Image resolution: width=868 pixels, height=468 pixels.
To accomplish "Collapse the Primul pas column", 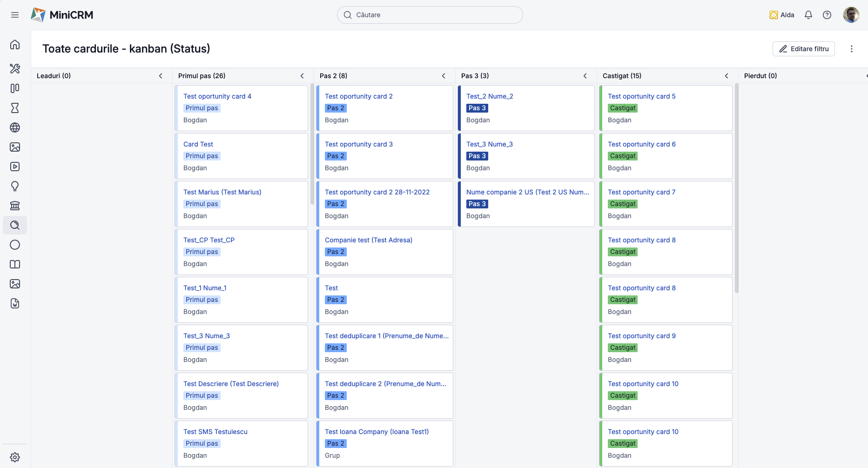I will coord(302,76).
